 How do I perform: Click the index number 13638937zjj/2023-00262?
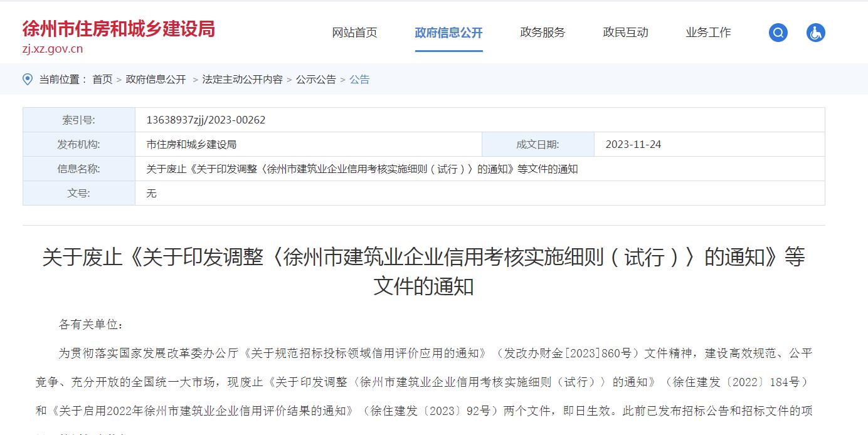tap(206, 120)
